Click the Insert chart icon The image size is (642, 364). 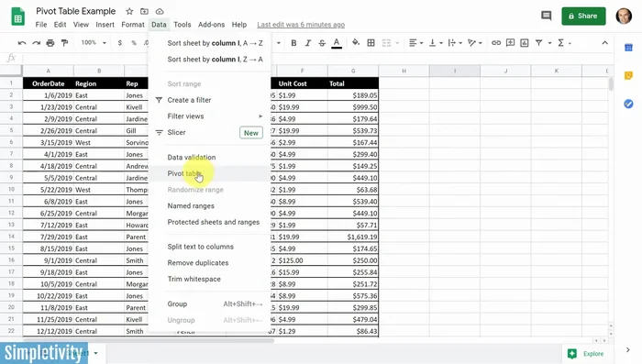[524, 42]
